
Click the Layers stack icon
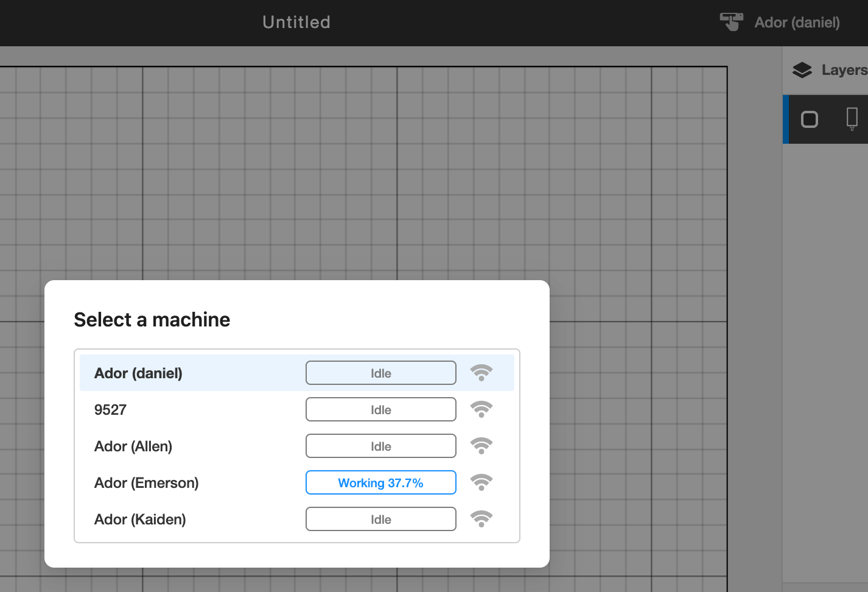click(802, 70)
